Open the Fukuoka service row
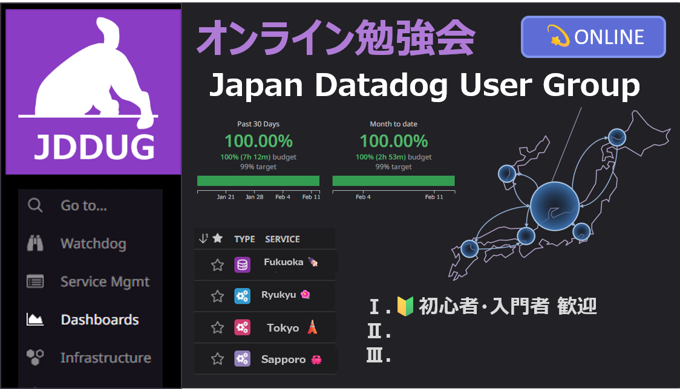680x389 pixels. click(265, 265)
